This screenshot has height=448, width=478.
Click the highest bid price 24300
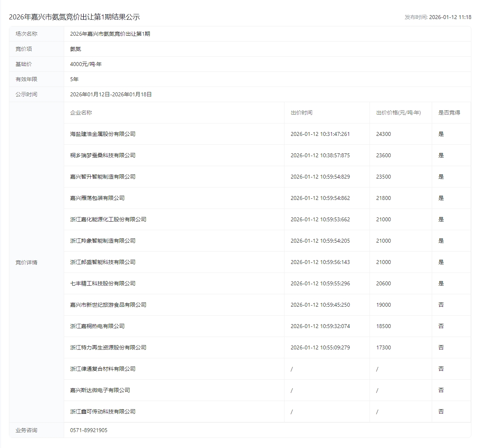(x=383, y=134)
